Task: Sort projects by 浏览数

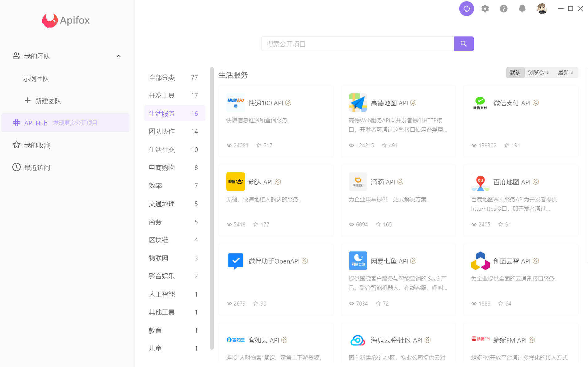Action: (539, 73)
